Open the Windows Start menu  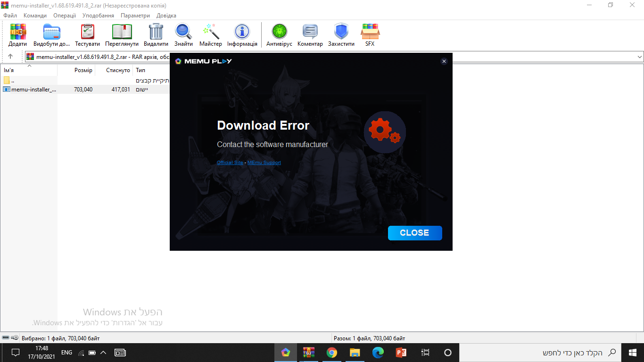click(x=633, y=353)
